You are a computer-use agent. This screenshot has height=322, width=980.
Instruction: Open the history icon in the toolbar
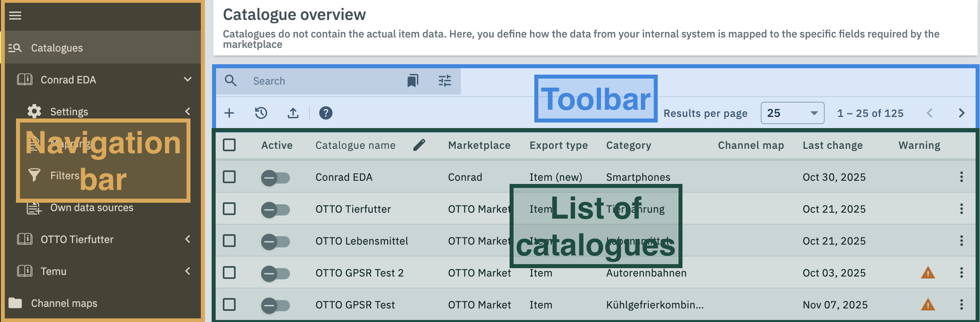[x=261, y=113]
